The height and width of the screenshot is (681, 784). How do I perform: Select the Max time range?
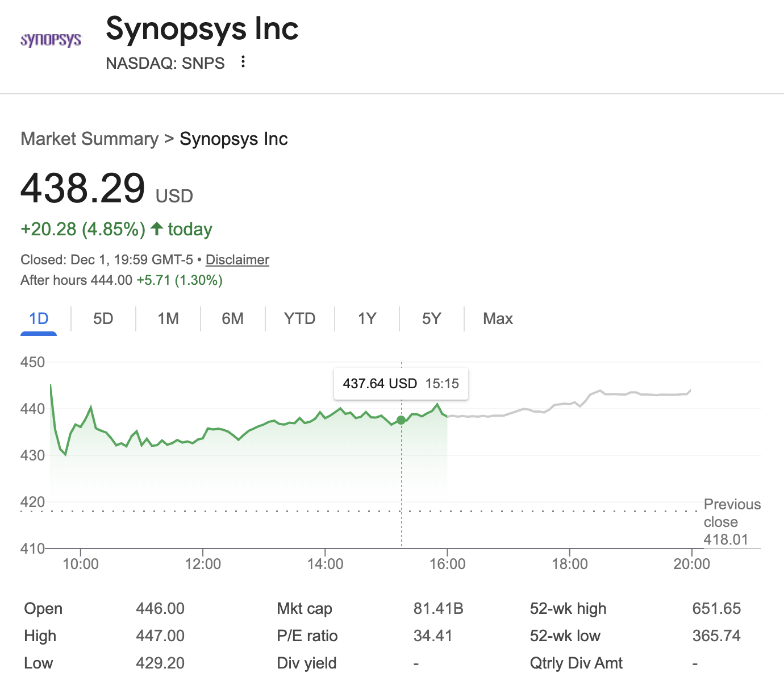click(x=497, y=318)
